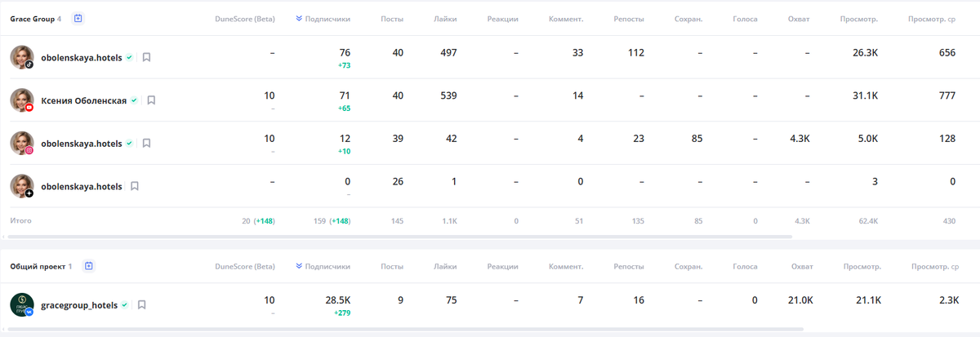Sort Grace Group by Коммент. column
This screenshot has height=337, width=980.
tap(566, 18)
